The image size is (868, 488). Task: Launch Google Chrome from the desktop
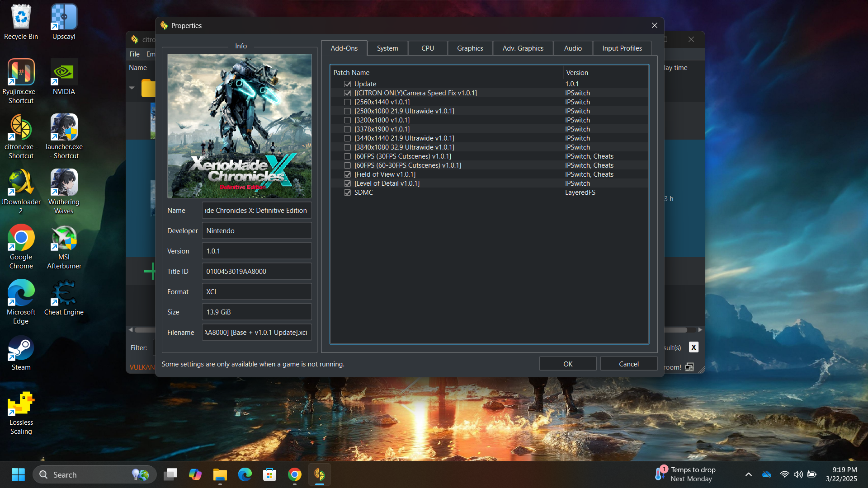pyautogui.click(x=21, y=247)
